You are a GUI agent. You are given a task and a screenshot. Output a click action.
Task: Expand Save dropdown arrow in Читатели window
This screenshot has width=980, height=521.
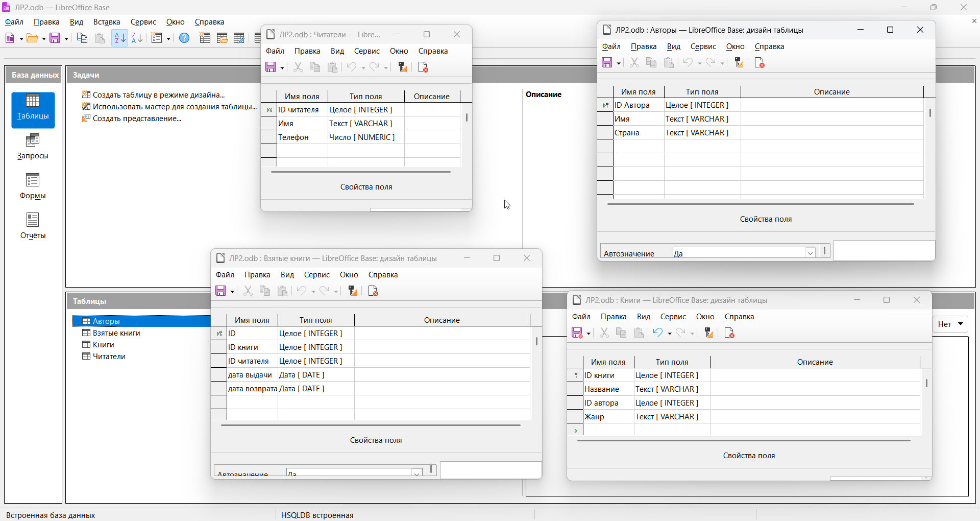tap(282, 68)
